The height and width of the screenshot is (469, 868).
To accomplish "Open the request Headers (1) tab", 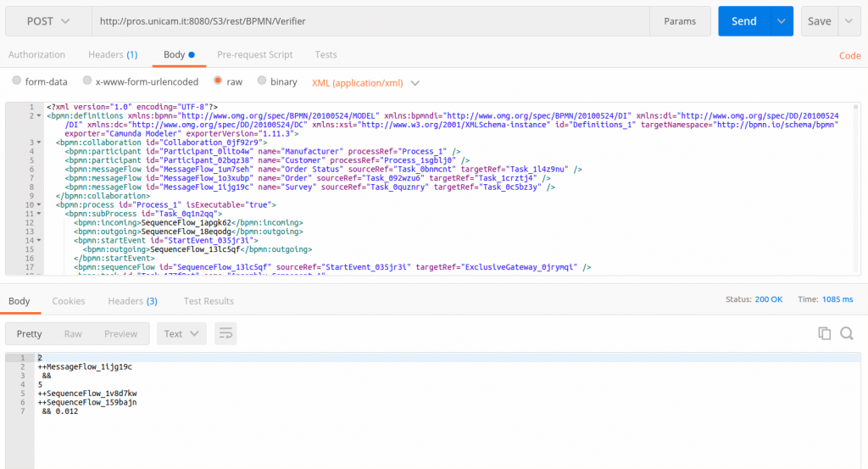I will (x=113, y=54).
